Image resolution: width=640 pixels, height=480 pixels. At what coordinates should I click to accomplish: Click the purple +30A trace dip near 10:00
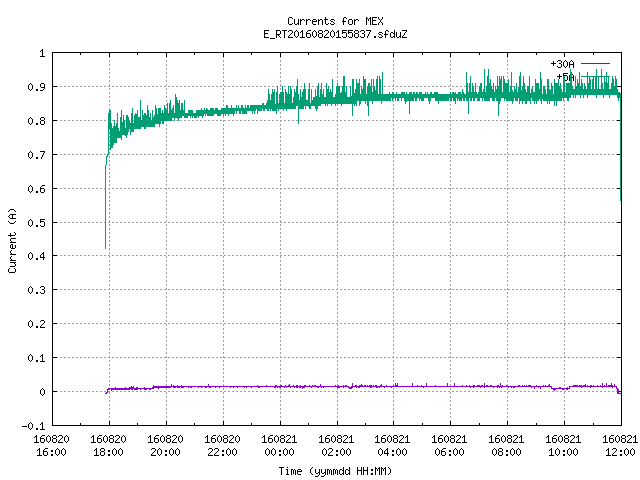[558, 388]
